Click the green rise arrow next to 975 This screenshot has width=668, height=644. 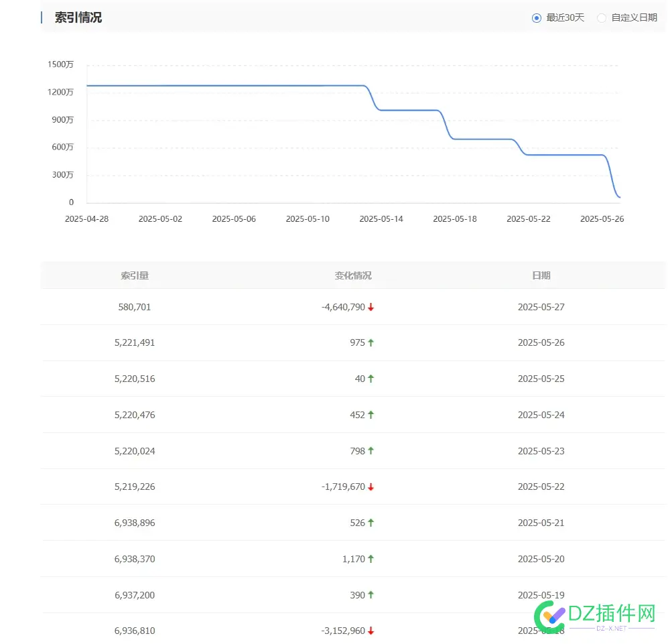tap(371, 342)
